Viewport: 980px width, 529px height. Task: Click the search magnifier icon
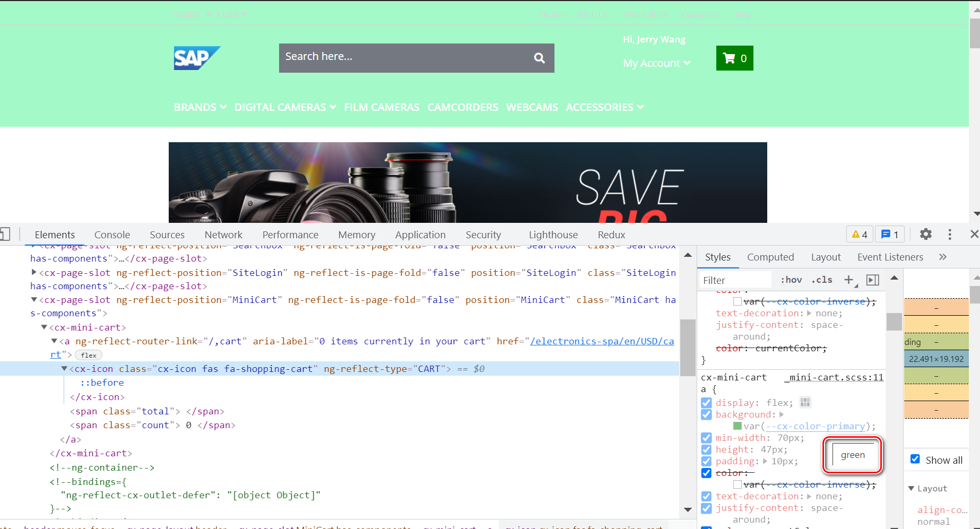(x=539, y=58)
